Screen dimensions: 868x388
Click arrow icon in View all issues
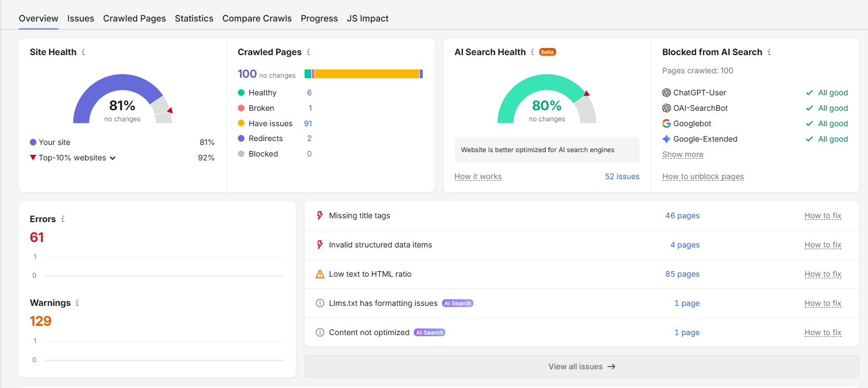point(611,367)
